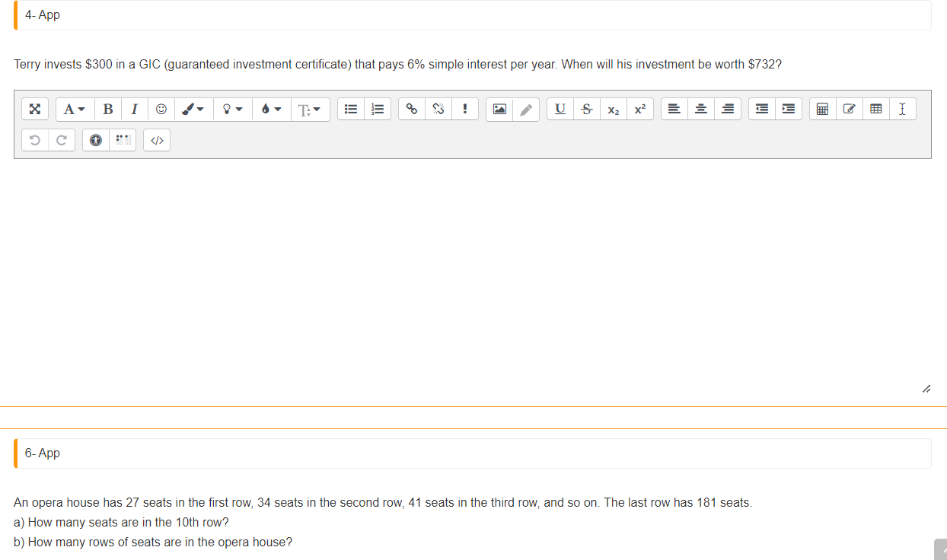
Task: Grab the editor resize handle corner
Action: tap(926, 390)
